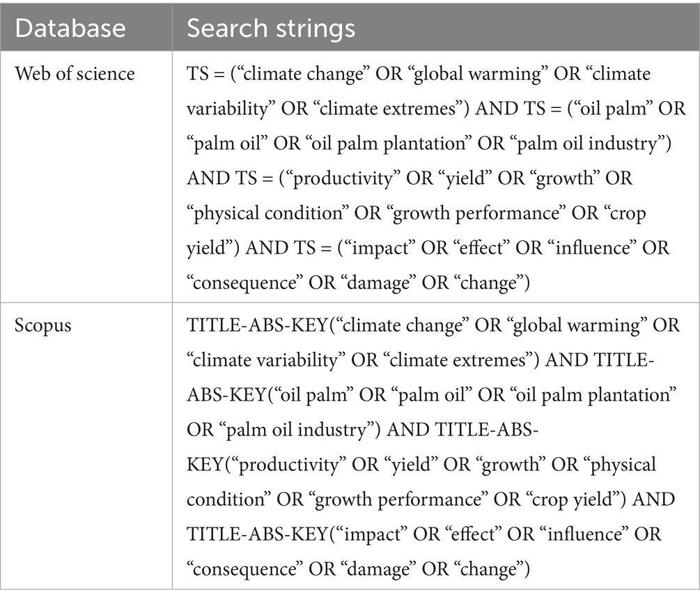This screenshot has height=602, width=700.
Task: Click "growth performance" in Scopus row
Action: coord(398,500)
